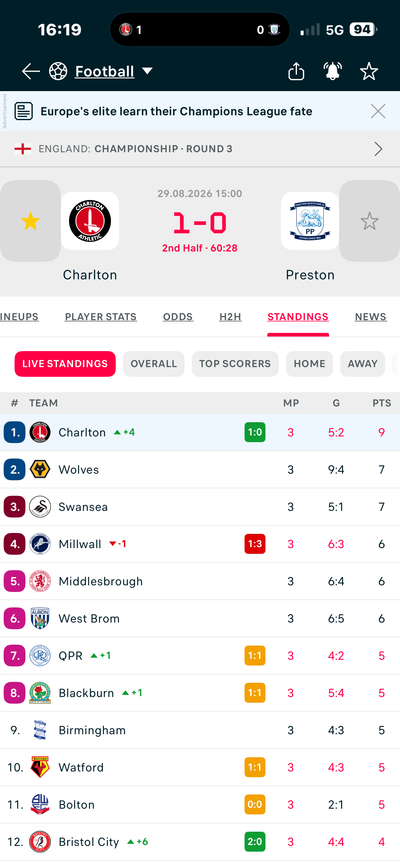Open the share icon
400x868 pixels.
296,71
